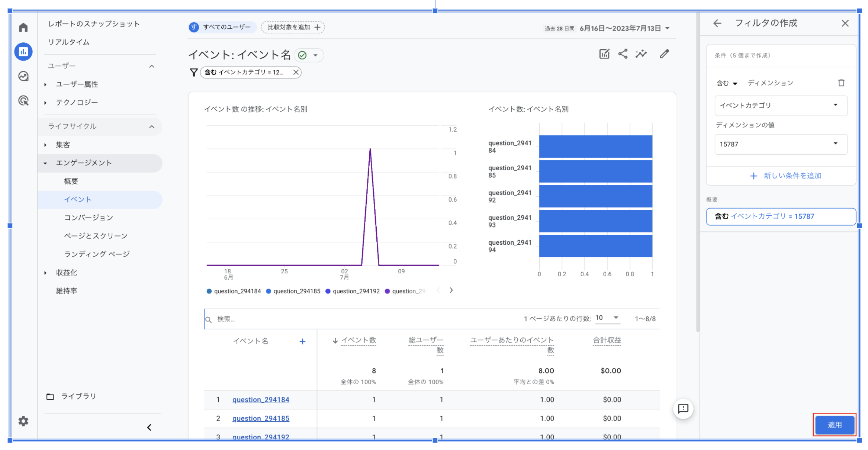Open the Insights sparkline icon

(x=641, y=54)
